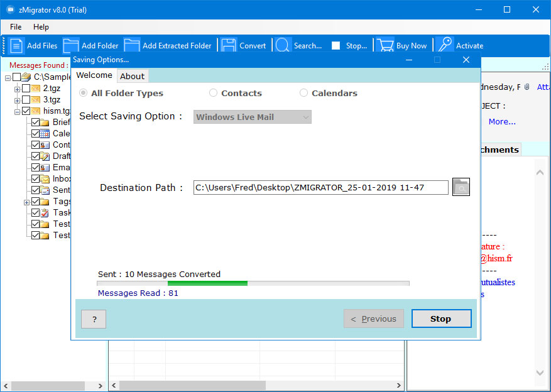The height and width of the screenshot is (392, 551).
Task: Select the All Folder Types radio button
Action: [x=84, y=93]
